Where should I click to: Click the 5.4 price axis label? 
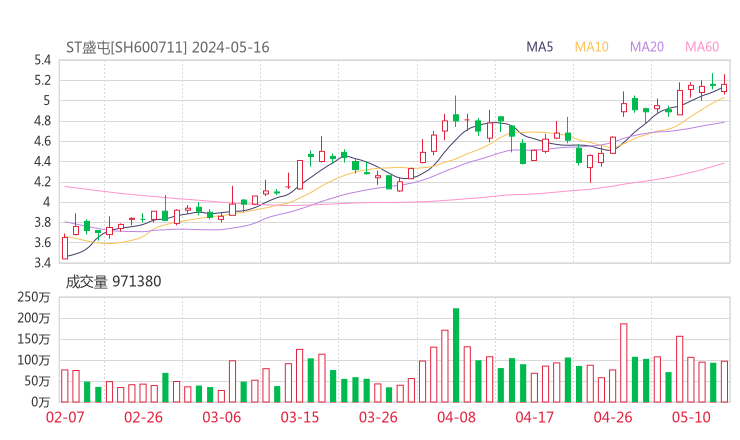click(x=42, y=60)
